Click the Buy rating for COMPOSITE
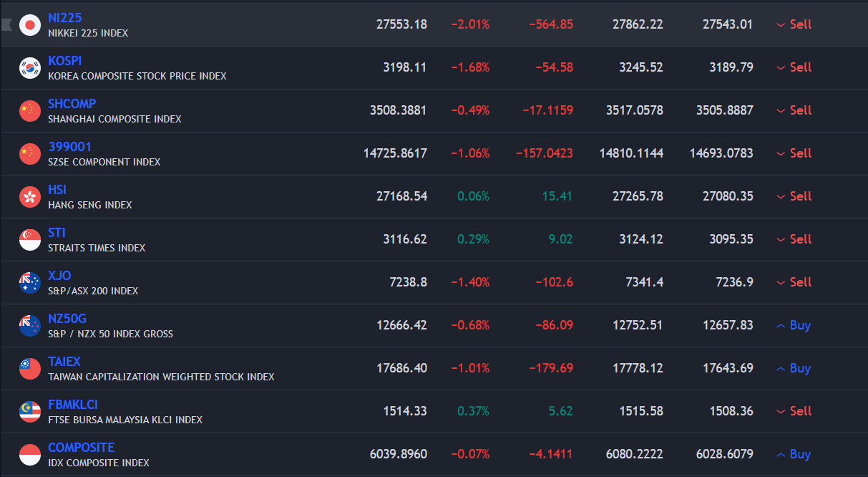 [x=794, y=454]
